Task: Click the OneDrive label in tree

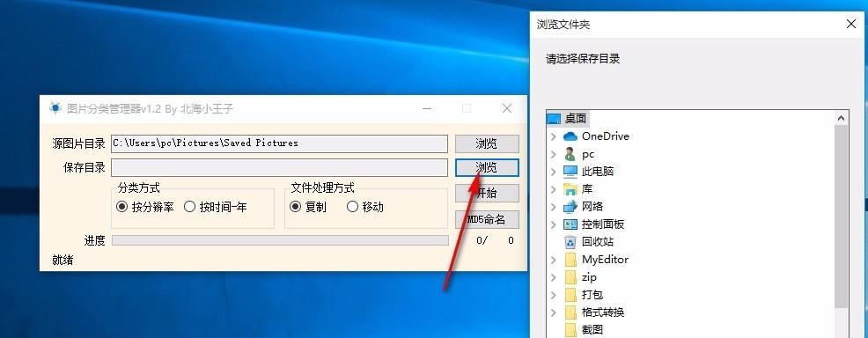Action: pyautogui.click(x=605, y=136)
